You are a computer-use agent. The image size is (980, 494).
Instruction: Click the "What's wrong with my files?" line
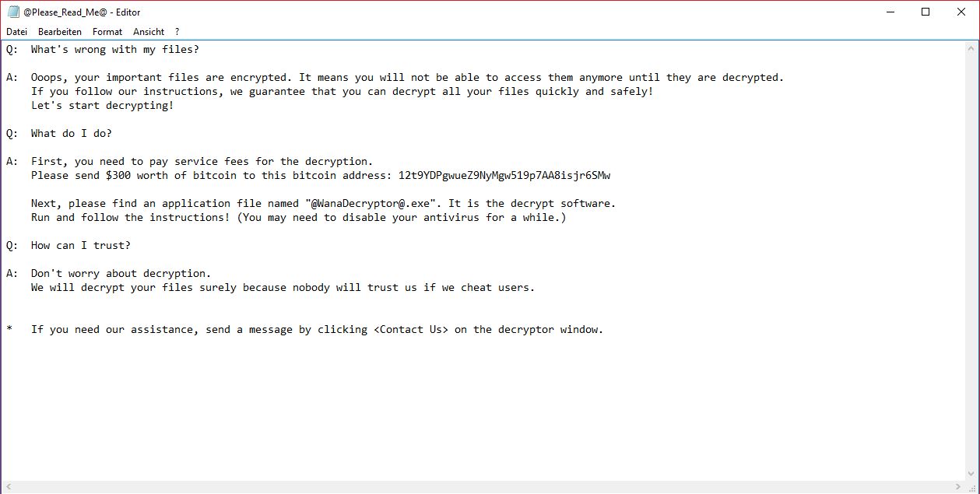[x=115, y=50]
